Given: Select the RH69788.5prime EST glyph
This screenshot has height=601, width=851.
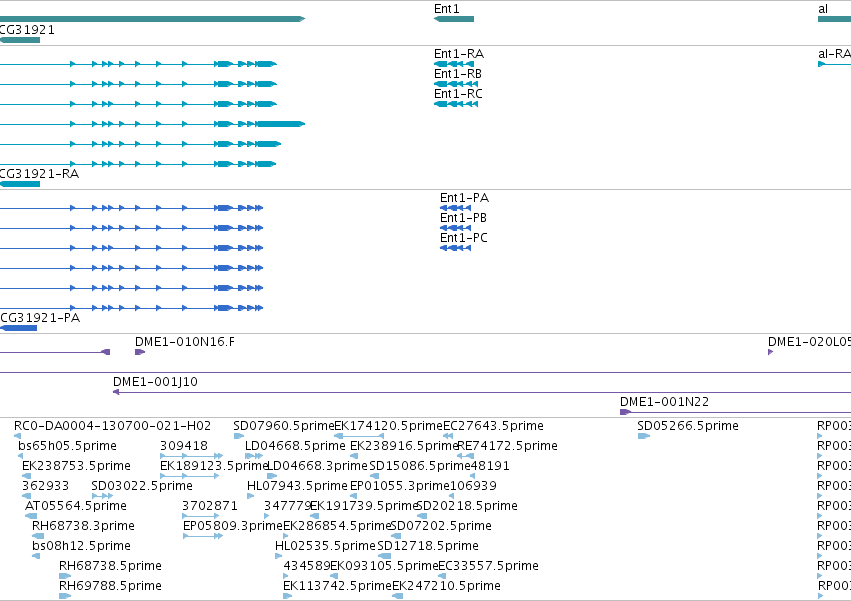Looking at the screenshot, I should [65, 596].
